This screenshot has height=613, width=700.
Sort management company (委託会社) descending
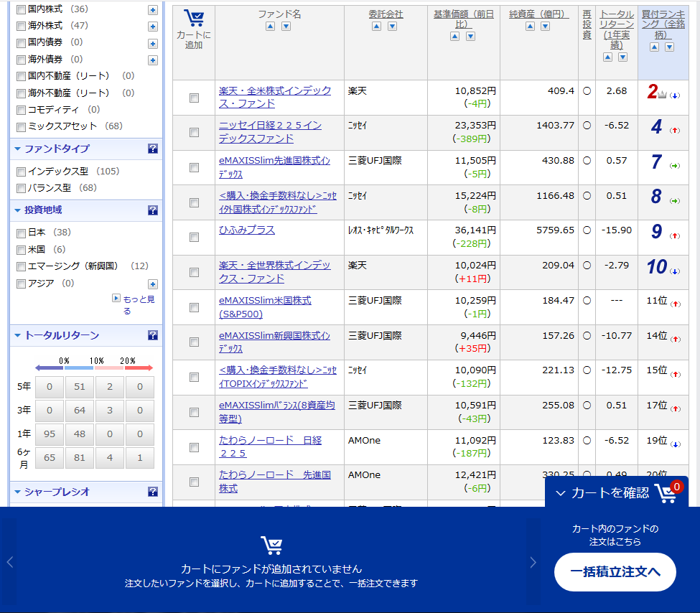click(393, 27)
